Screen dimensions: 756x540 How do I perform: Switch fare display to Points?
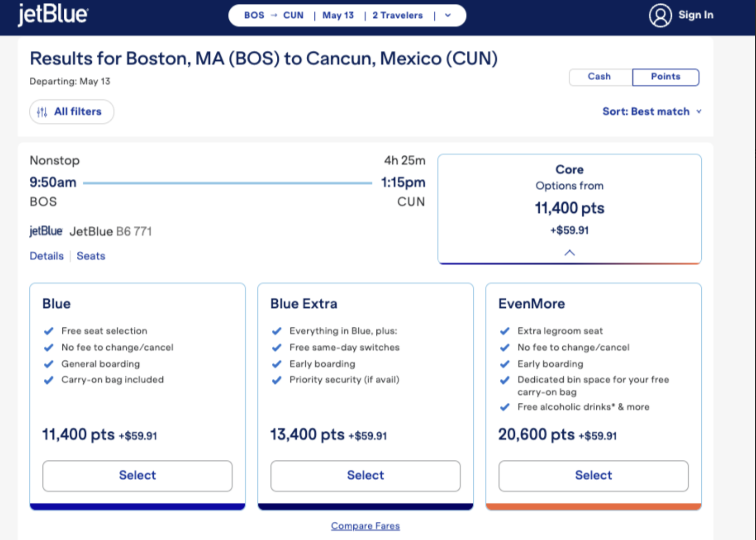pos(665,77)
